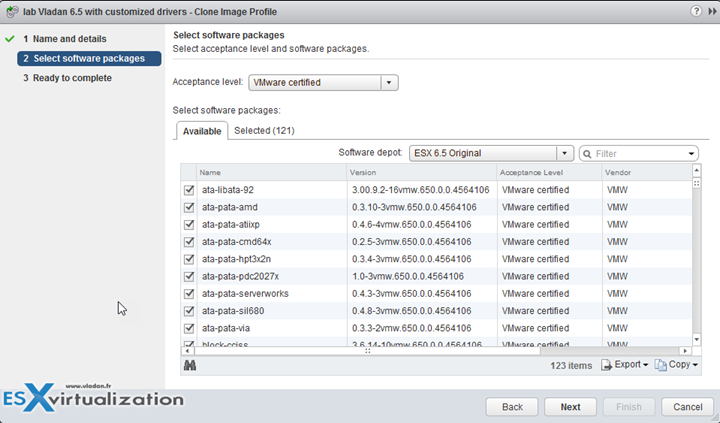Deselect the ata-pata-pdc2027x package
This screenshot has height=423, width=720.
point(189,276)
